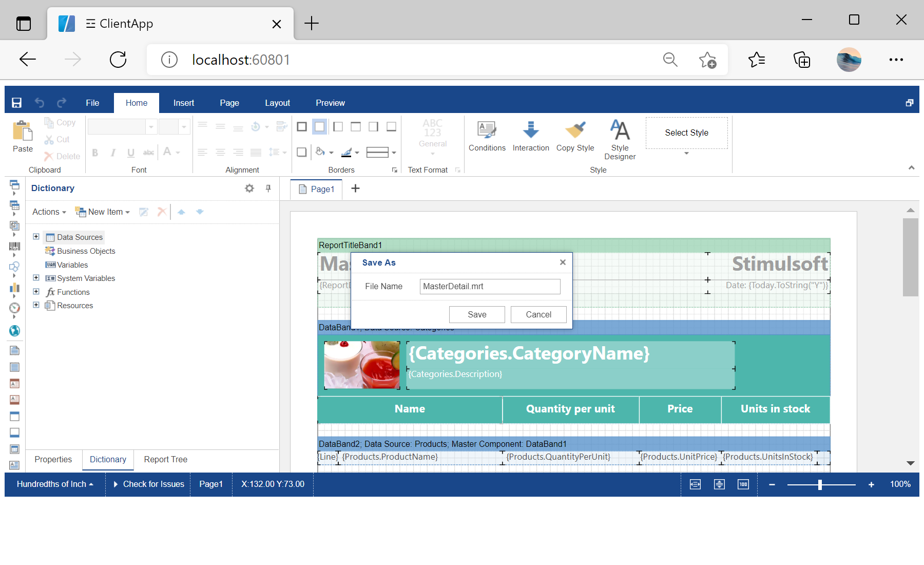Toggle drop shadow border option

click(x=302, y=152)
